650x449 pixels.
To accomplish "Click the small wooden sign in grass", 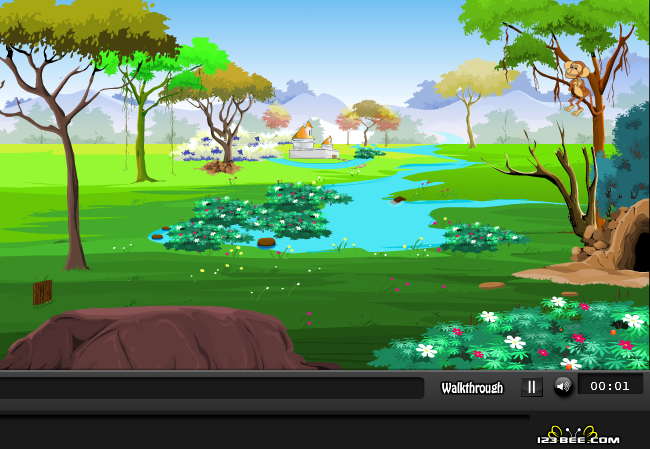I will tap(42, 292).
